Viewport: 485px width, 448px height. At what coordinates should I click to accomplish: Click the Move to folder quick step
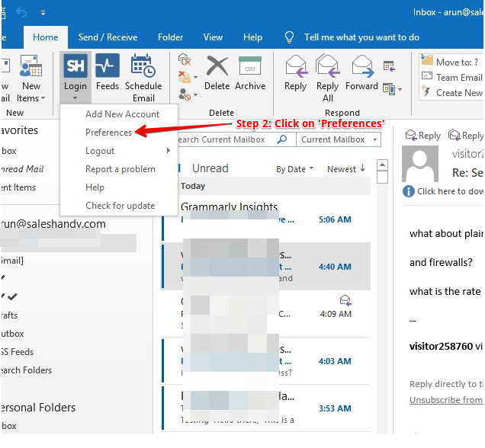[x=451, y=62]
